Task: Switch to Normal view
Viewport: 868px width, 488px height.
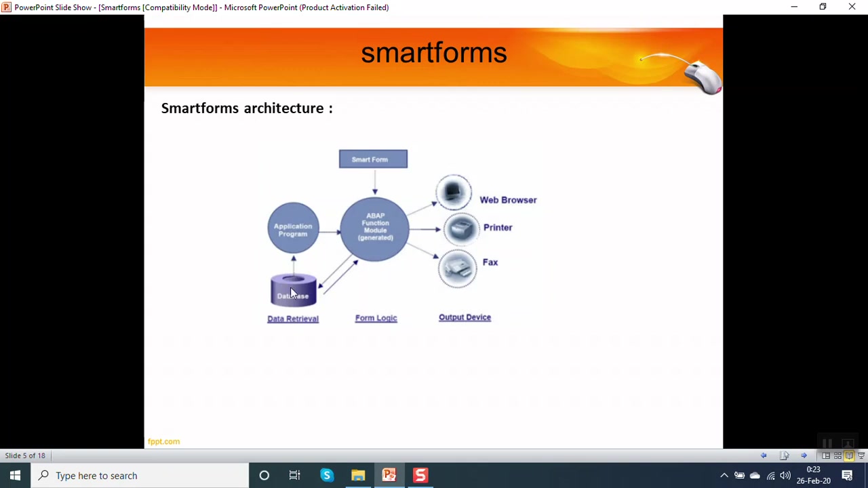Action: point(826,455)
